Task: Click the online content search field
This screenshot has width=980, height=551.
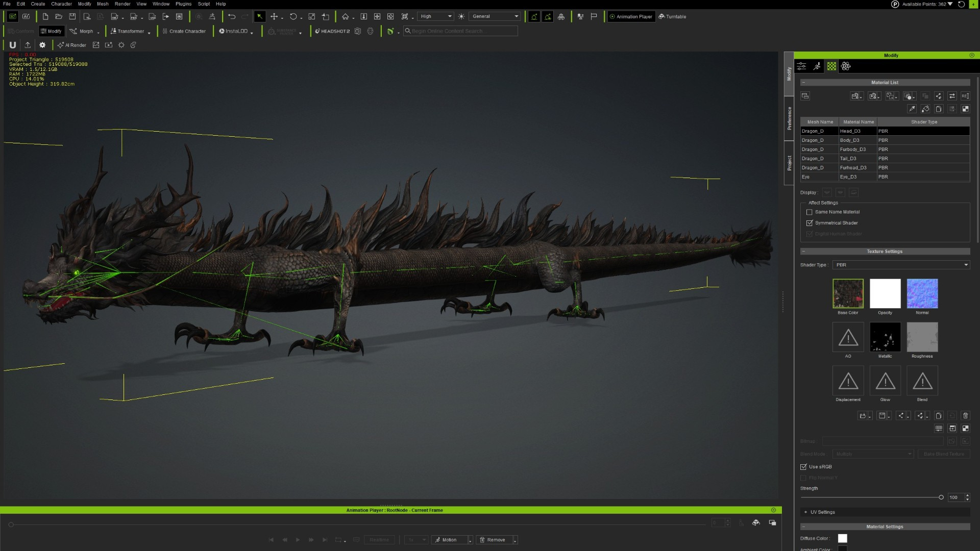Action: pos(460,31)
